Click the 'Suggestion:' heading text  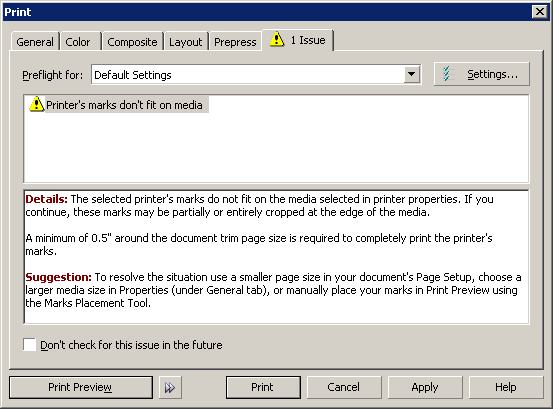pos(58,277)
